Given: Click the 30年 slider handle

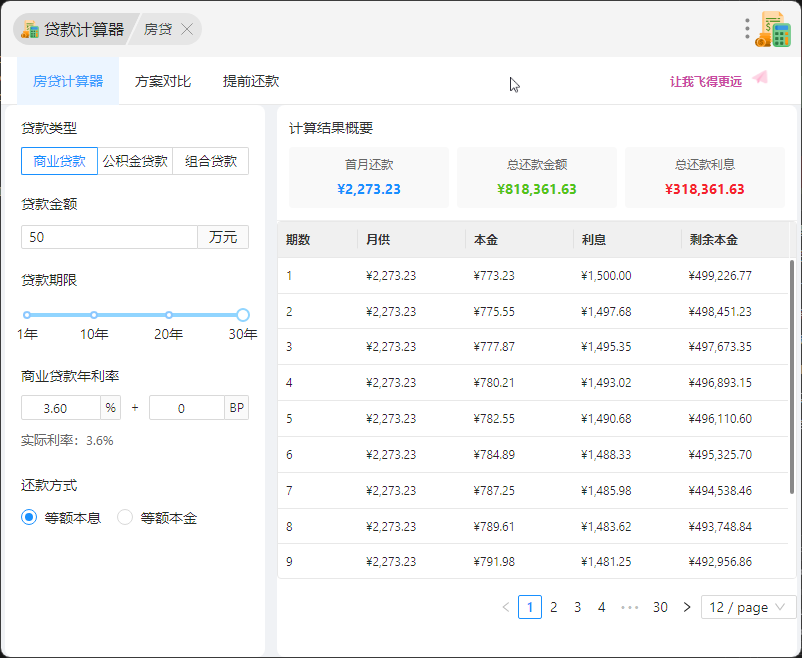Looking at the screenshot, I should point(243,315).
